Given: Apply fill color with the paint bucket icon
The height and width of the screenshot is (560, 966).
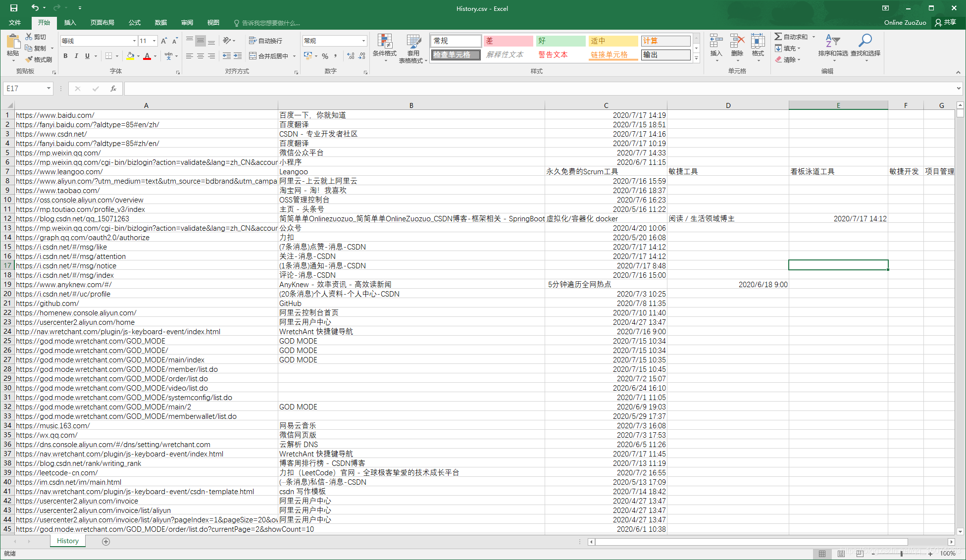Looking at the screenshot, I should click(130, 56).
